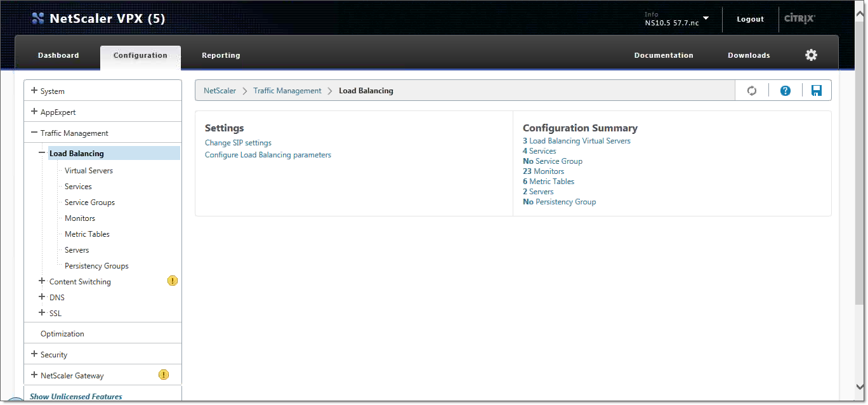Expand the SSL node

point(42,313)
